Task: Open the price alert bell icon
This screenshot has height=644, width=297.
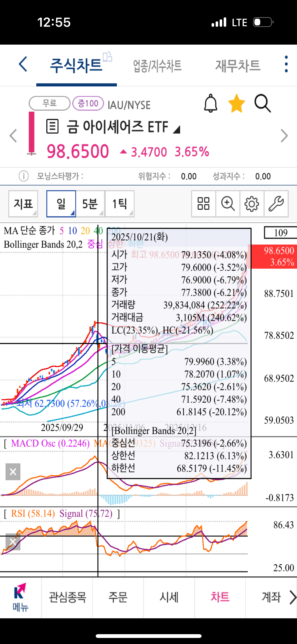Action: coord(211,103)
